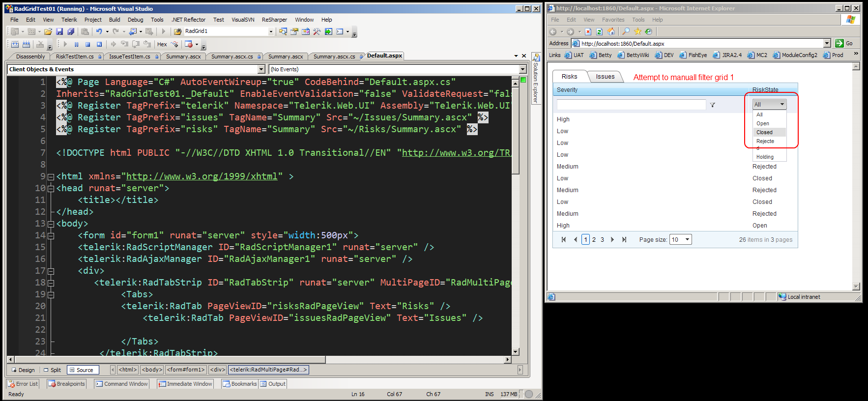Collapse the html element at line 9
This screenshot has height=401, width=868.
tap(51, 177)
